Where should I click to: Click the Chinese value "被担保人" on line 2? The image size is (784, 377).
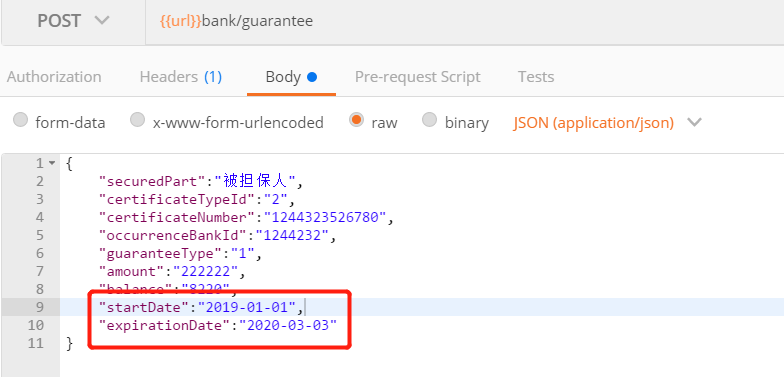pyautogui.click(x=256, y=182)
